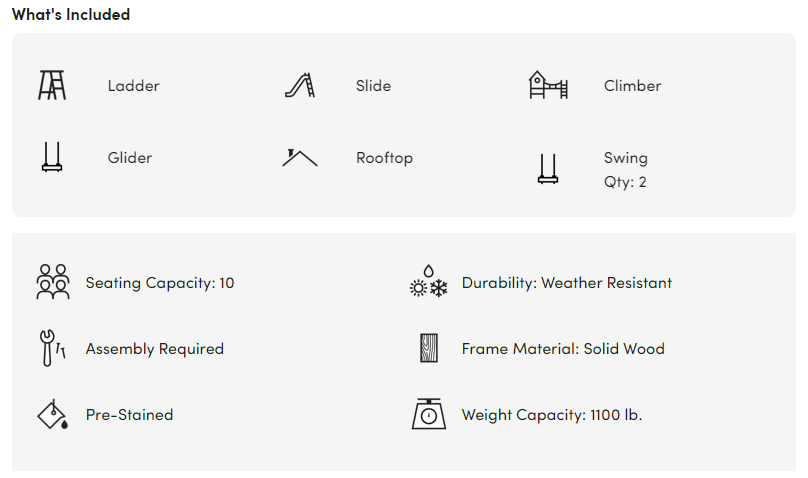Click the climber playhouse icon

pos(548,86)
